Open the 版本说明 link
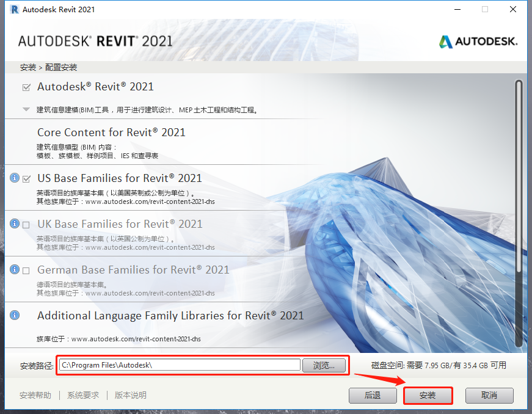 coord(131,395)
